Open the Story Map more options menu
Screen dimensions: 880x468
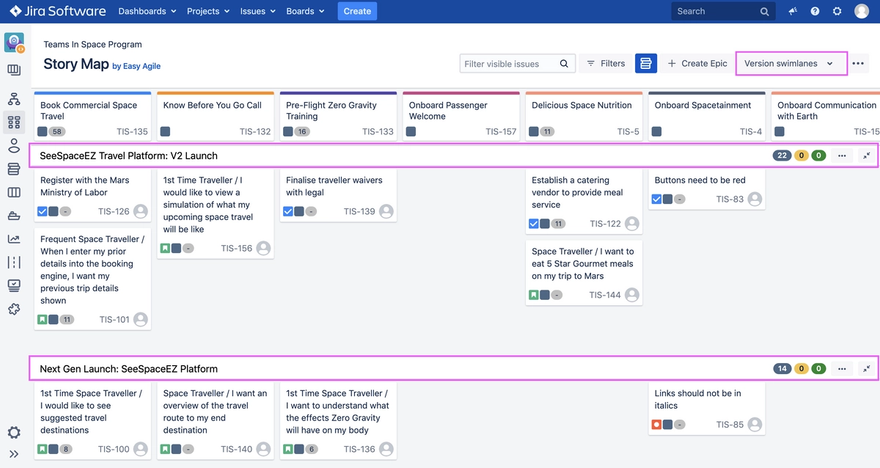click(x=858, y=63)
